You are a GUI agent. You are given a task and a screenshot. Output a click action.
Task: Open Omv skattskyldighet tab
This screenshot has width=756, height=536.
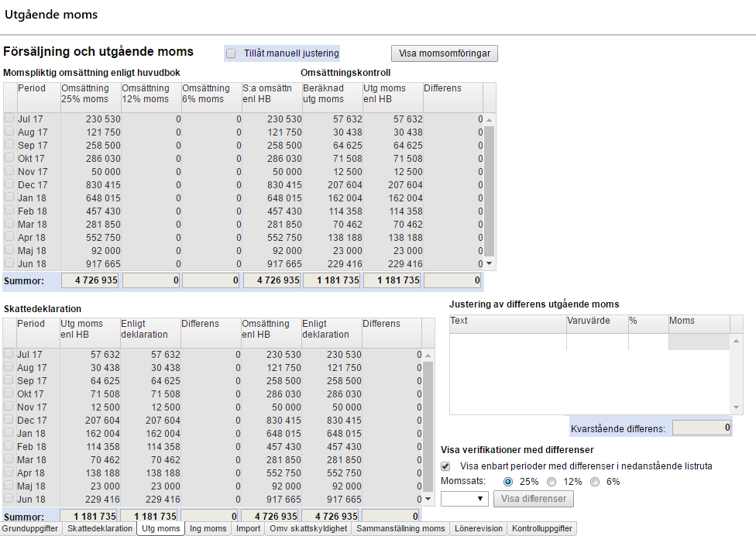pyautogui.click(x=308, y=528)
